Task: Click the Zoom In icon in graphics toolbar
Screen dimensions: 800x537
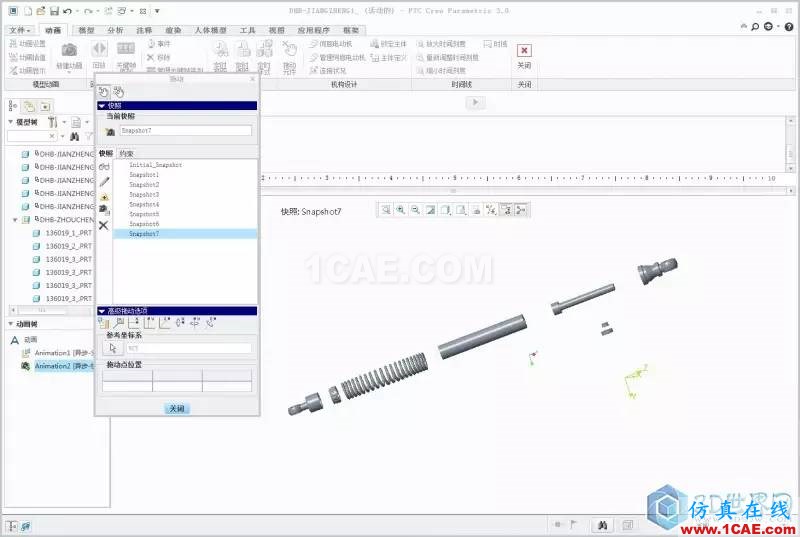Action: coord(401,210)
